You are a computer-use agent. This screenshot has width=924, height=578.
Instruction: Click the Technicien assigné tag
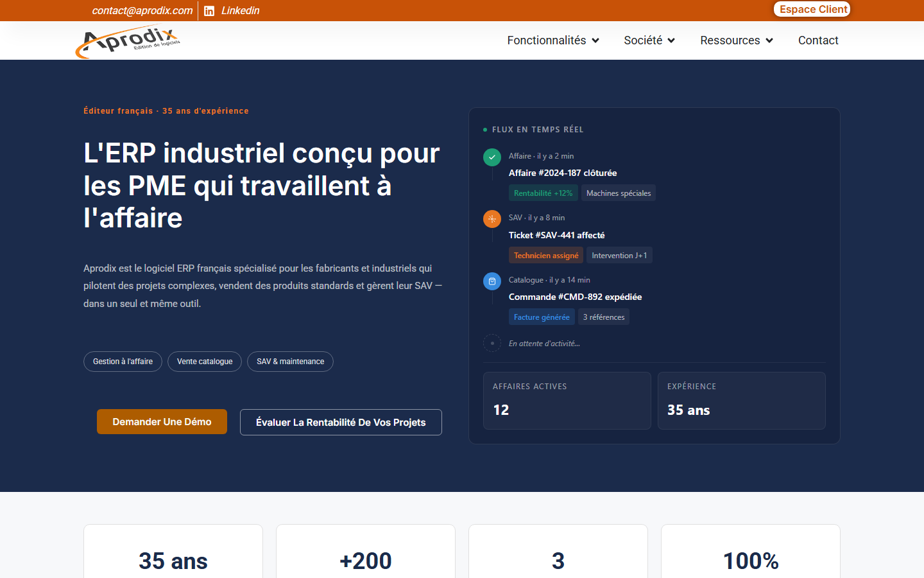pyautogui.click(x=546, y=256)
